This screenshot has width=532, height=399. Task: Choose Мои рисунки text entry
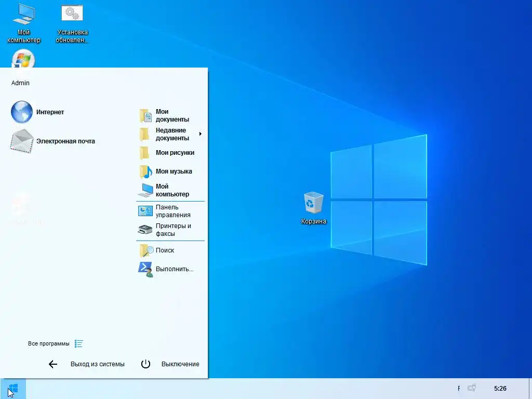click(175, 153)
